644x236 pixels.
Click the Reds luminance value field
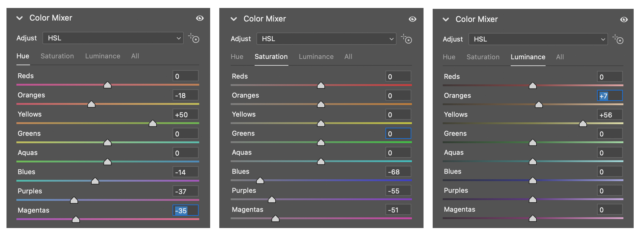pos(610,77)
